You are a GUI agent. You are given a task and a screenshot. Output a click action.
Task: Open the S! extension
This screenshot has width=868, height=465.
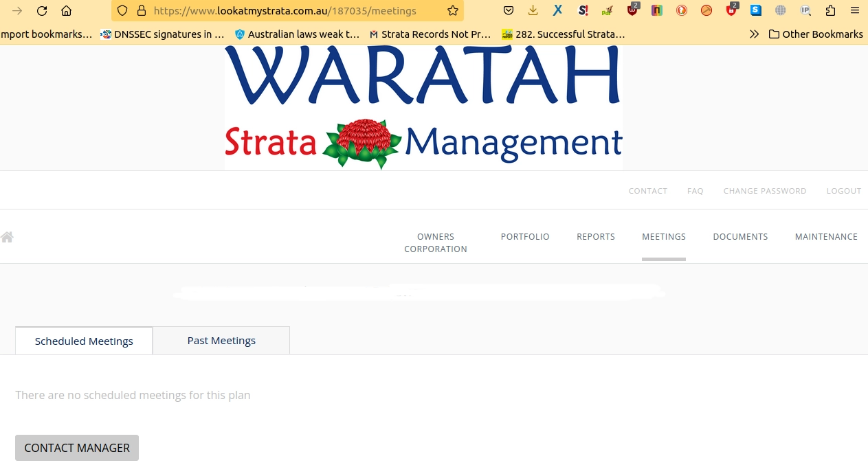coord(583,10)
